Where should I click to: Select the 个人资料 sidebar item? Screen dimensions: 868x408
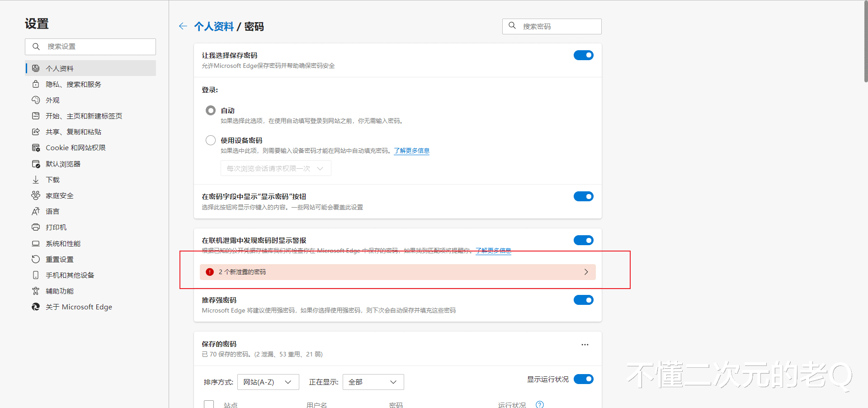pyautogui.click(x=90, y=68)
